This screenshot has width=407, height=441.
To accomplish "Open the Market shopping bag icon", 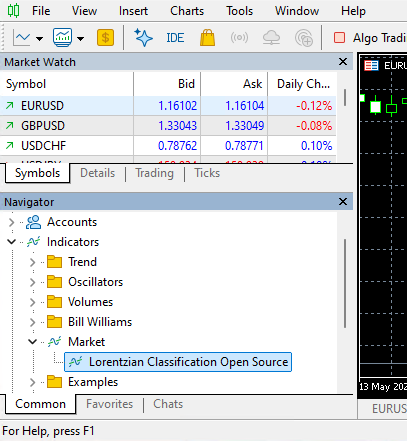I will [x=207, y=38].
